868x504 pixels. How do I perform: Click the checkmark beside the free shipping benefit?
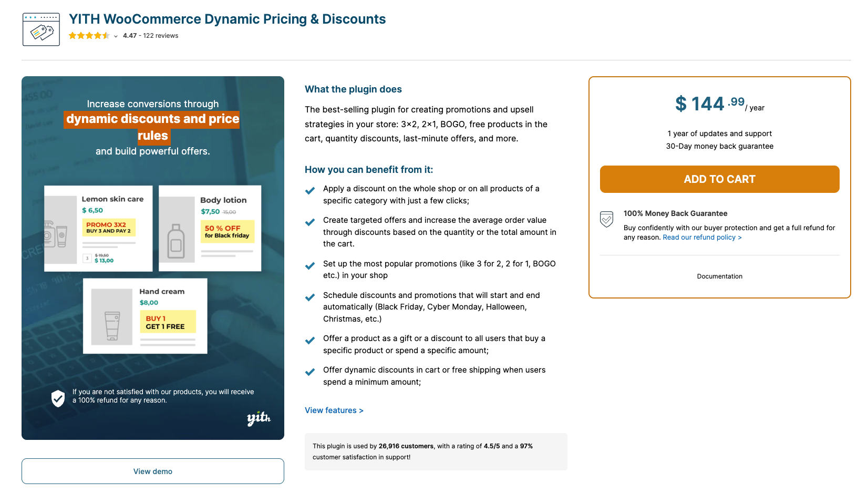click(x=310, y=372)
